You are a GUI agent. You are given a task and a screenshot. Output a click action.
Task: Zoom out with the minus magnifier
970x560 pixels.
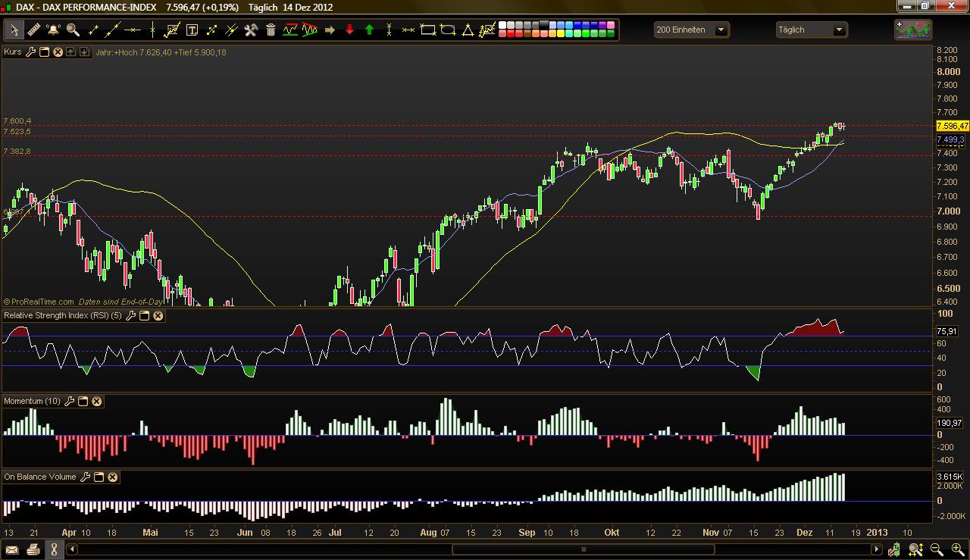coord(937,549)
